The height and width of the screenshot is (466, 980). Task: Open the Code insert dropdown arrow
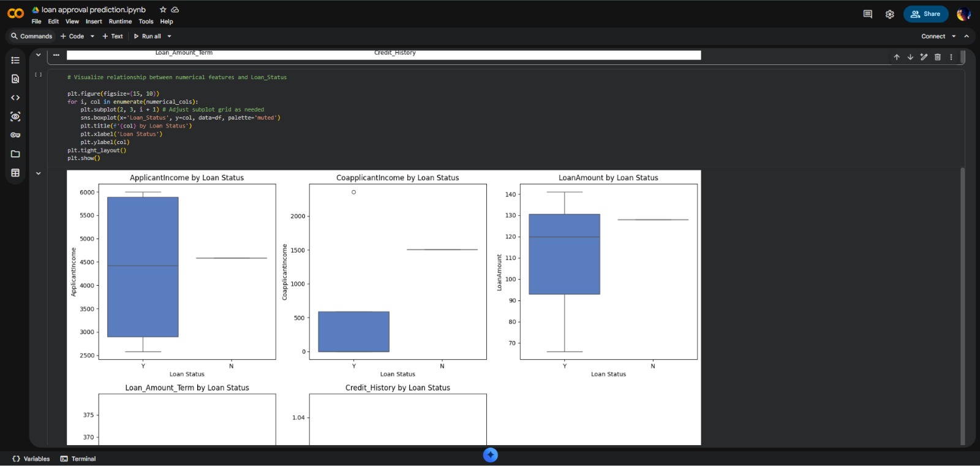point(92,36)
